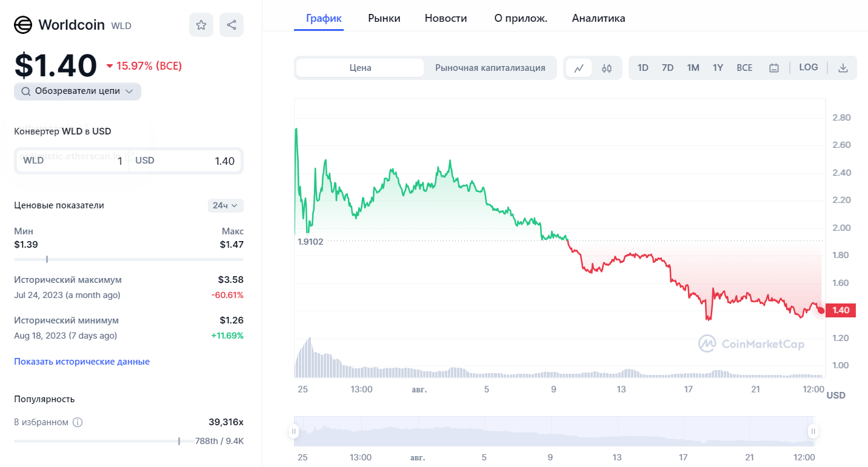Click the $1.47 Макс value

point(232,245)
